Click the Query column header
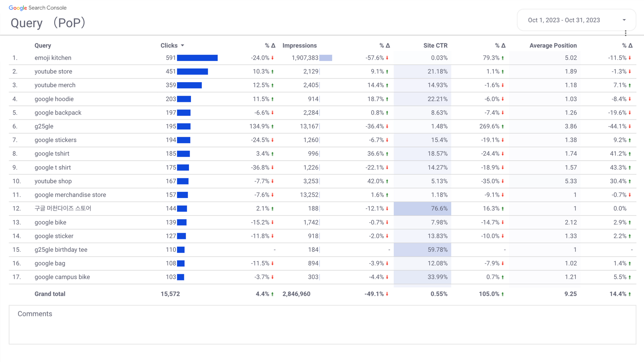 click(x=43, y=45)
